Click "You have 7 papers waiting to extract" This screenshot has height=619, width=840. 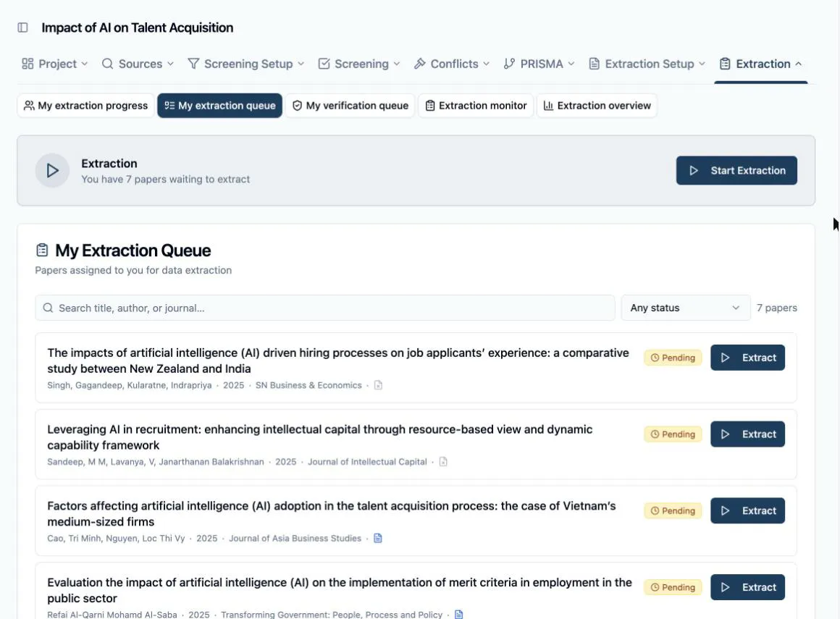(166, 180)
